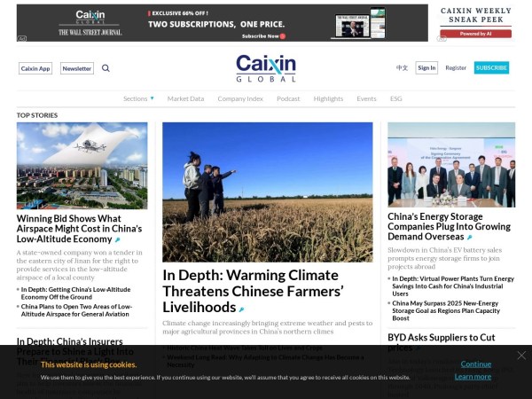532x399 pixels.
Task: Open Learn more cookie link
Action: click(473, 377)
